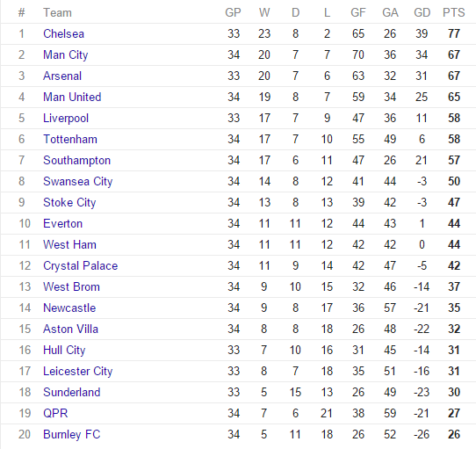Viewport: 476px width, 449px height.
Task: Open the Man City team link
Action: coord(66,55)
